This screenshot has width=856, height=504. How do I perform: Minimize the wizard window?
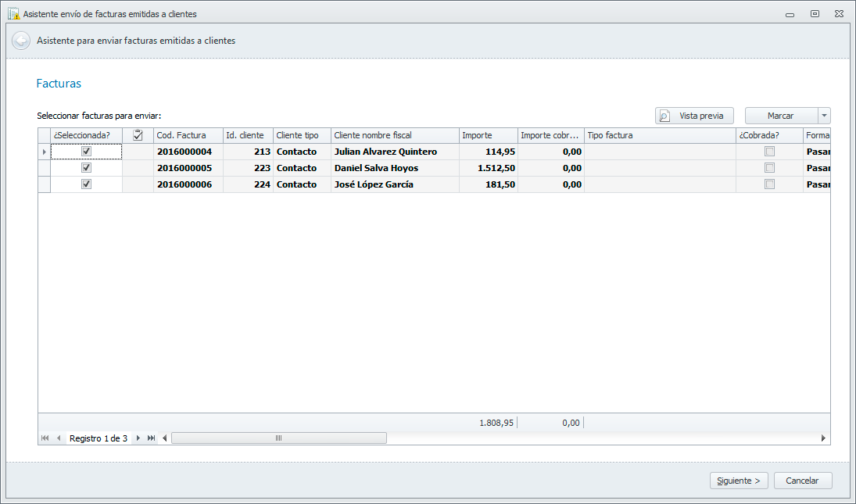pos(790,14)
